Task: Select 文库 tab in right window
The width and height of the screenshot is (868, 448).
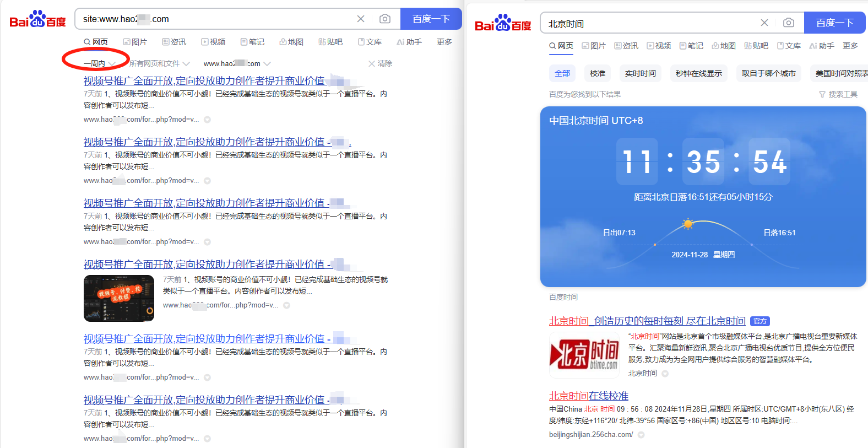Action: [789, 46]
